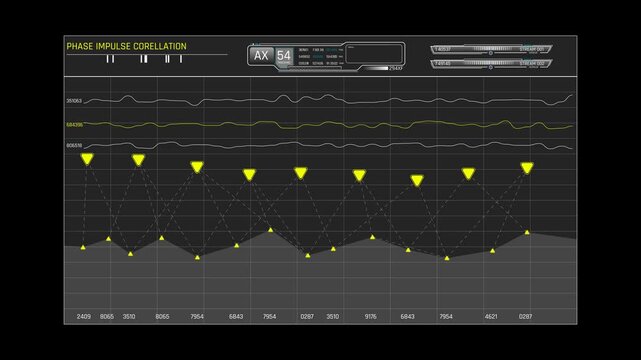
Task: Click the small up-triangle above the first 6843
Action: tap(236, 246)
